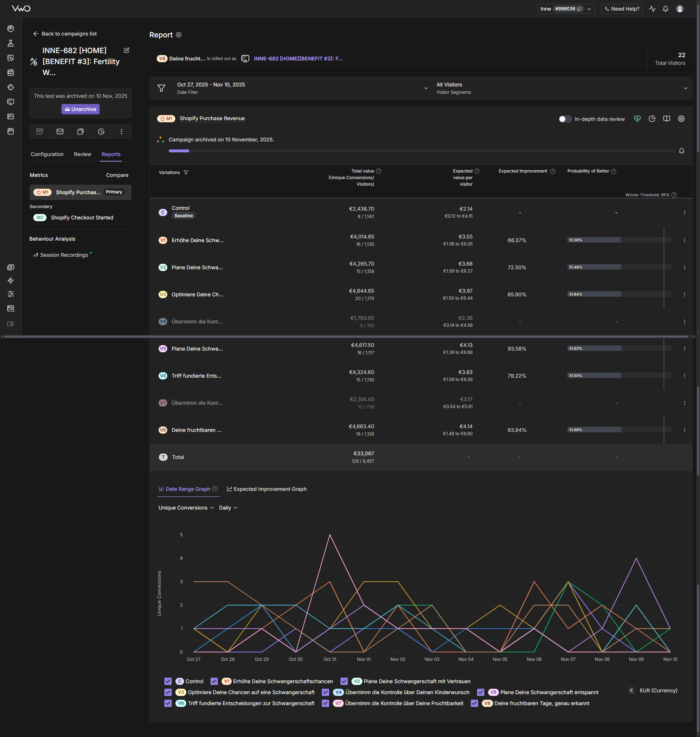Click the user profile avatar icon
The image size is (700, 737).
pyautogui.click(x=679, y=9)
